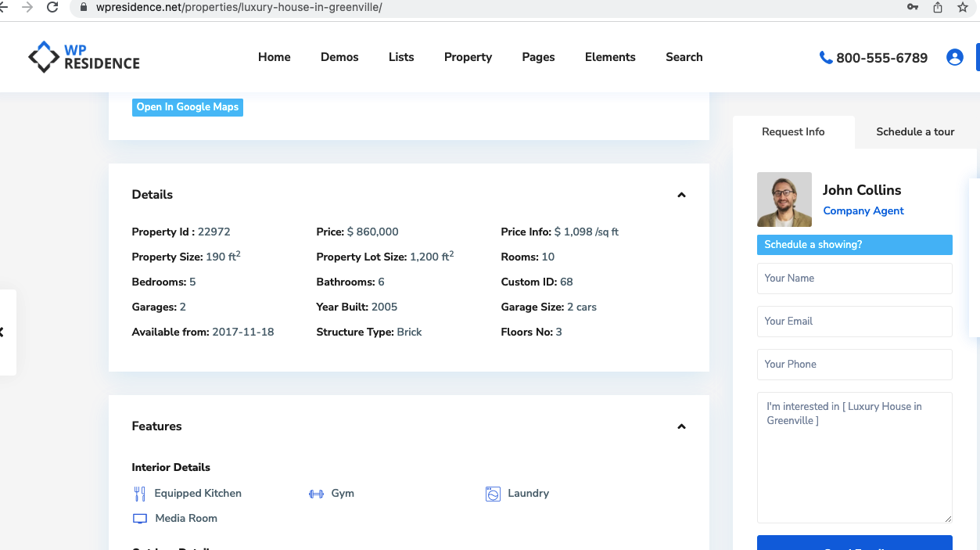Click the Structure Type Brick text
Image resolution: width=980 pixels, height=550 pixels.
point(369,333)
